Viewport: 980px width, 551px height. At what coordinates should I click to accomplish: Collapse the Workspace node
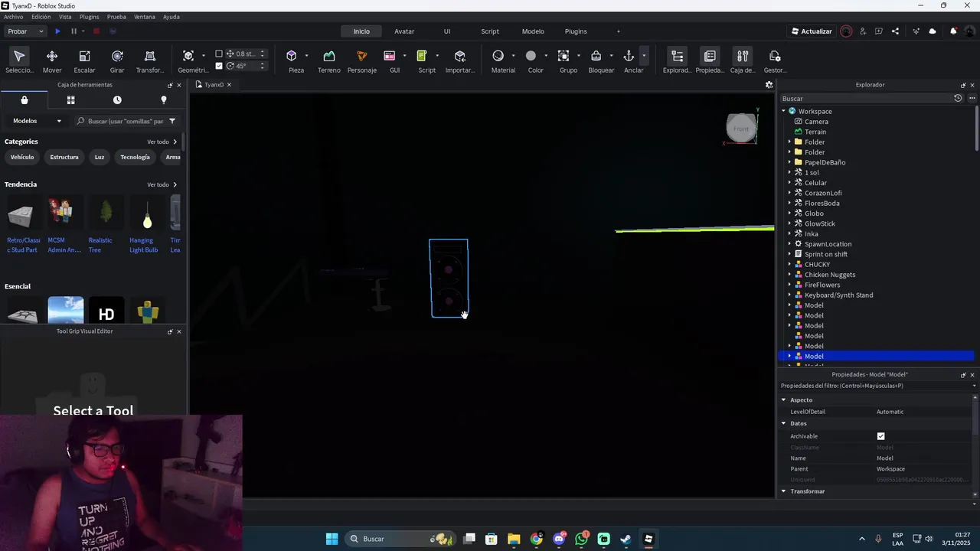[783, 111]
